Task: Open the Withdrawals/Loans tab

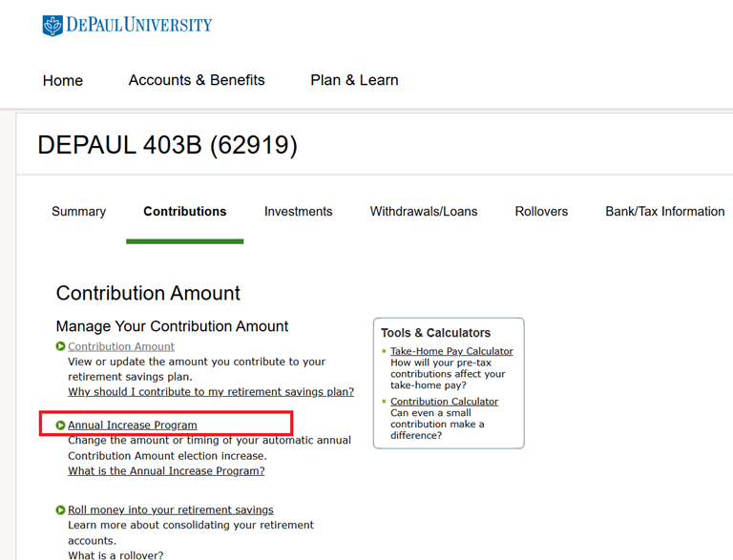Action: (x=424, y=212)
